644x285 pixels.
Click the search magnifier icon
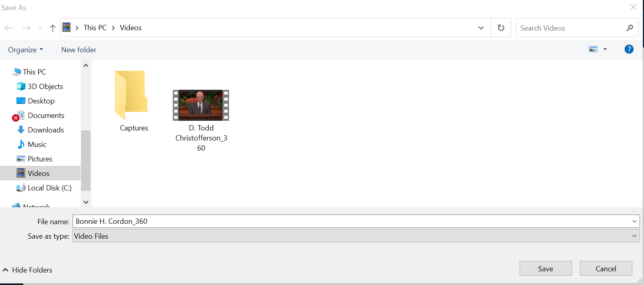[630, 28]
